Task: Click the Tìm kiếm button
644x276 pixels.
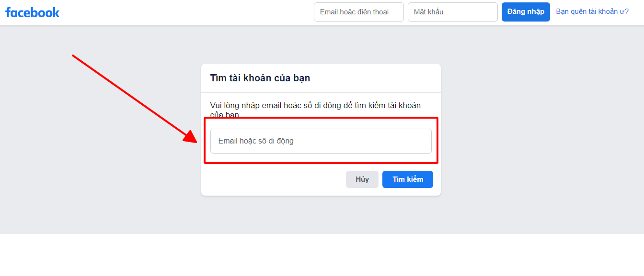Action: (408, 179)
